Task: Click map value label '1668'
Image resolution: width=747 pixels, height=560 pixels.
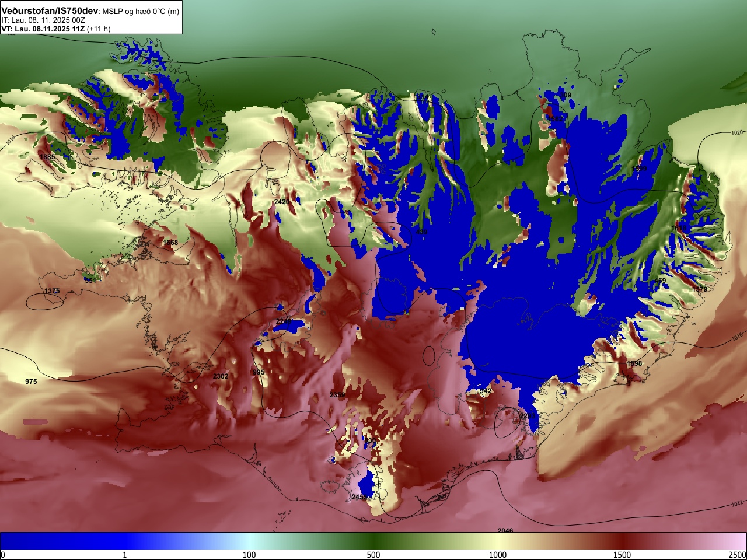Action: click(x=170, y=243)
